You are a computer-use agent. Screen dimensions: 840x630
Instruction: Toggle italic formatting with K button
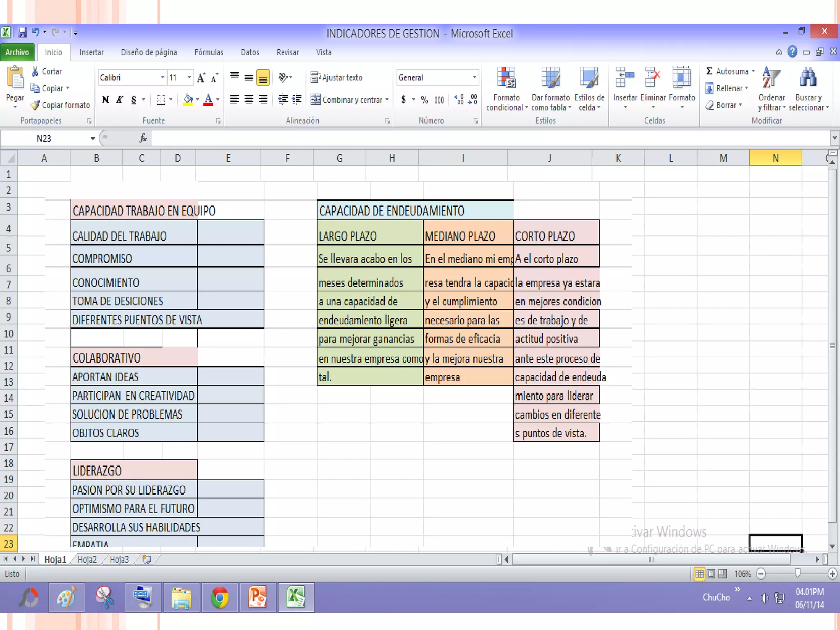tap(119, 100)
